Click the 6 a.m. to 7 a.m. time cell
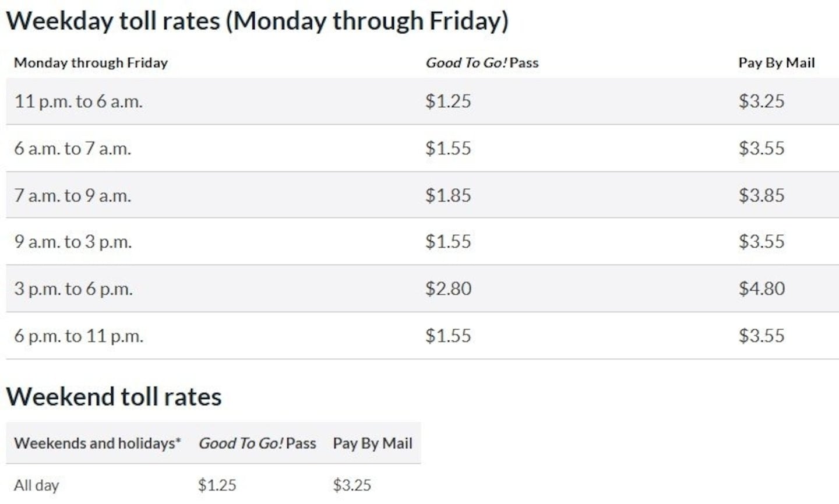 (73, 149)
